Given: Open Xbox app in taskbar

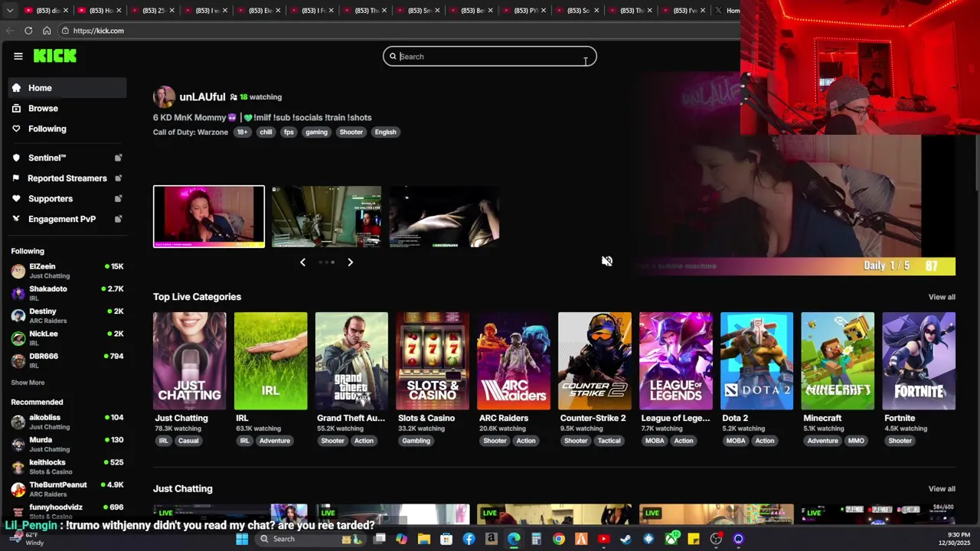Looking at the screenshot, I should [x=671, y=539].
